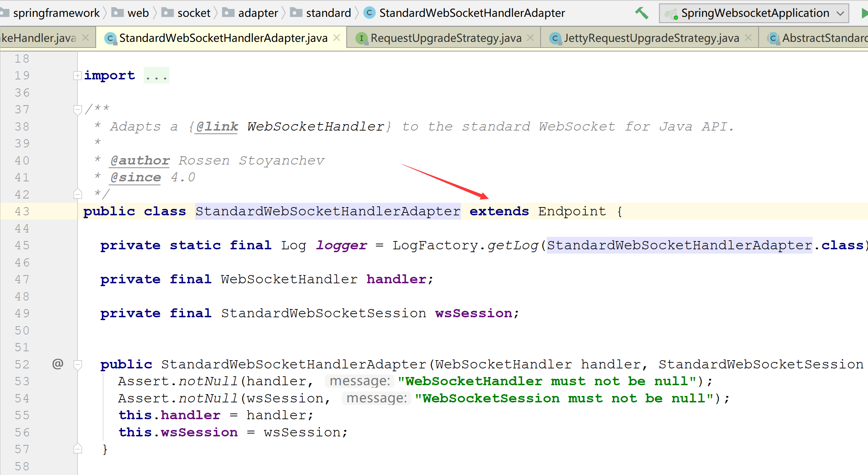Close the RequestUpgradeStrategy.java tab

click(x=531, y=38)
